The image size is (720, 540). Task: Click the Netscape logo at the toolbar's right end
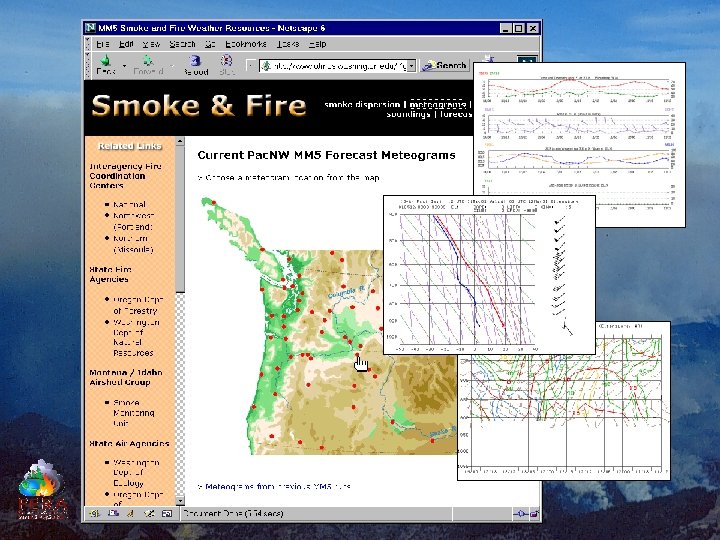(x=527, y=59)
